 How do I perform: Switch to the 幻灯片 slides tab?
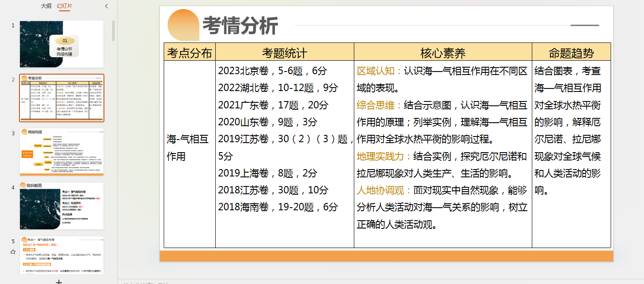pyautogui.click(x=65, y=6)
